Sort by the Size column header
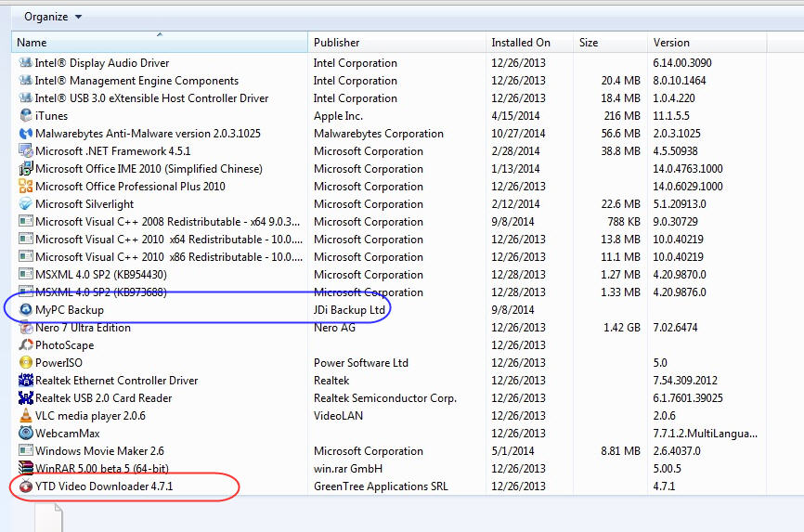The width and height of the screenshot is (804, 532). pos(610,43)
